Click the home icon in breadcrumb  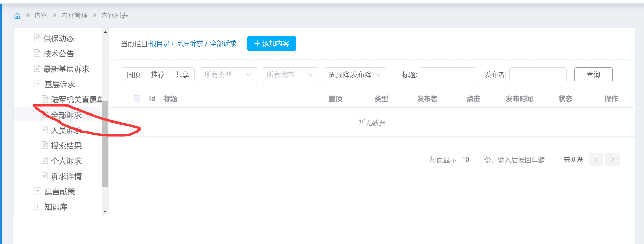coord(17,16)
